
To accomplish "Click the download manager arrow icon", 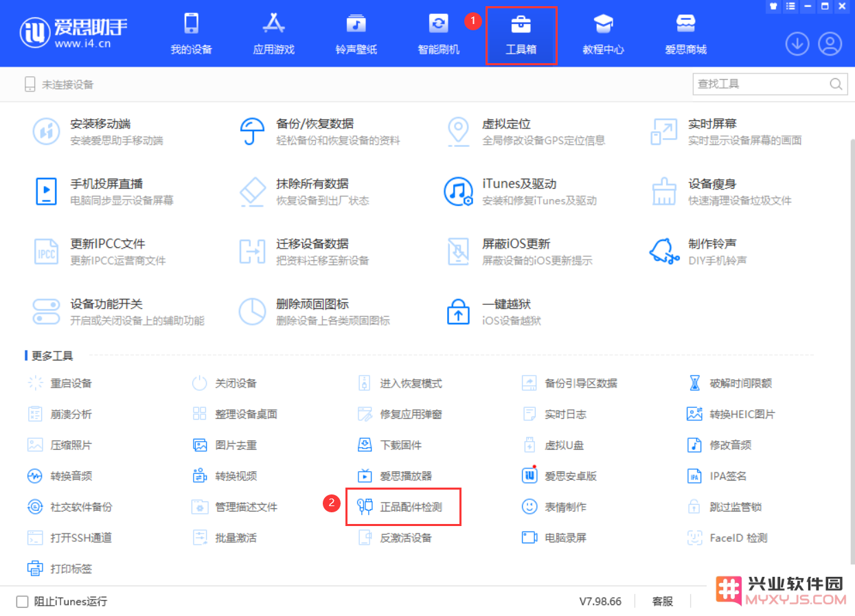I will click(x=797, y=44).
